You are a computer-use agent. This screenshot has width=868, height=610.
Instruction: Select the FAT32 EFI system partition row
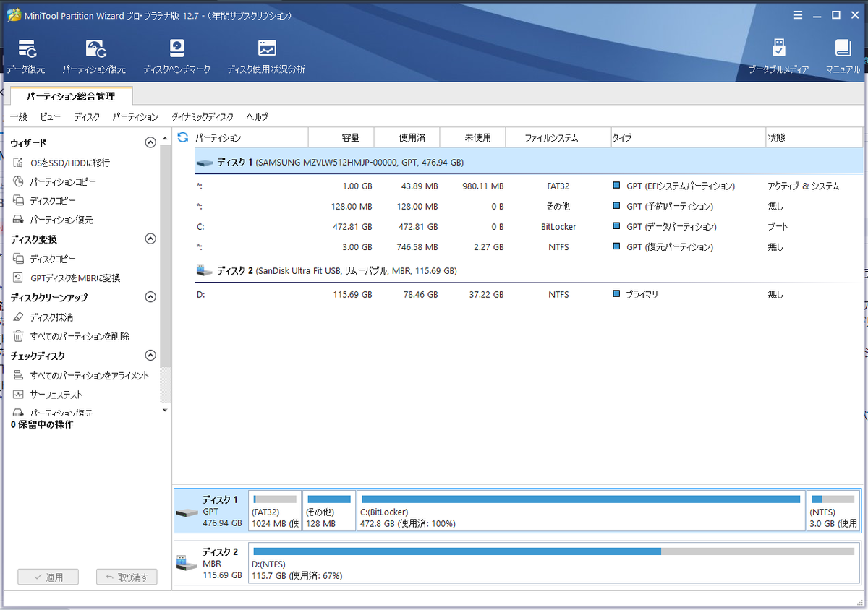tap(529, 186)
